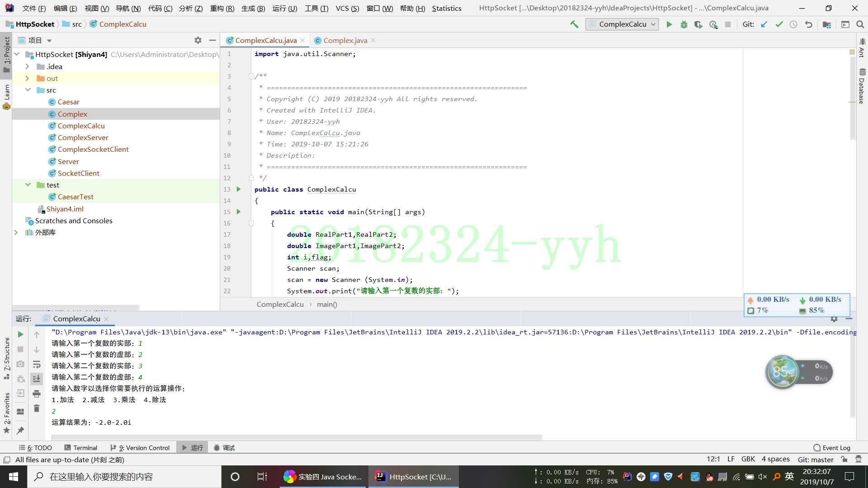Click the Build project hammer icon
This screenshot has height=488, width=868.
click(574, 24)
